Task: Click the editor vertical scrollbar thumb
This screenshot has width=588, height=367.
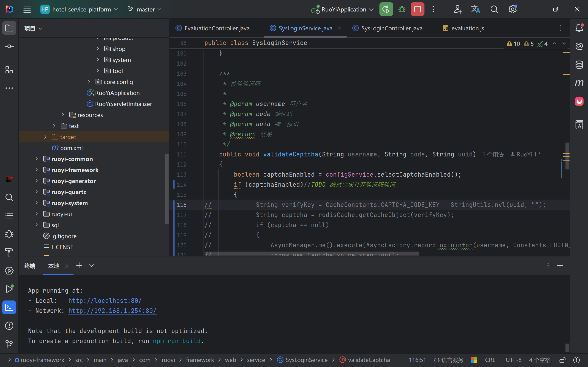Action: point(567,156)
